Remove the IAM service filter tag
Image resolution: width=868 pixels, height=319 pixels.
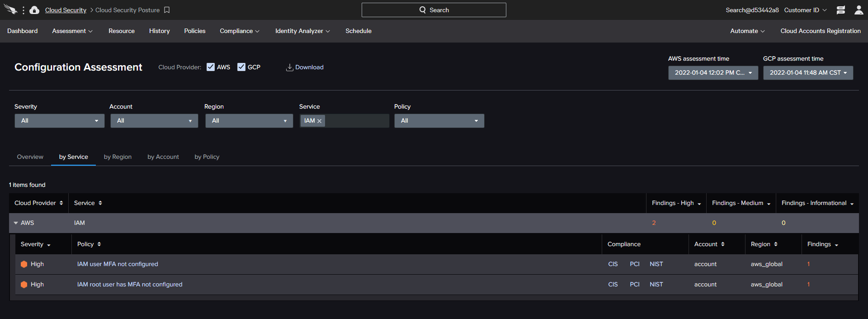(319, 121)
